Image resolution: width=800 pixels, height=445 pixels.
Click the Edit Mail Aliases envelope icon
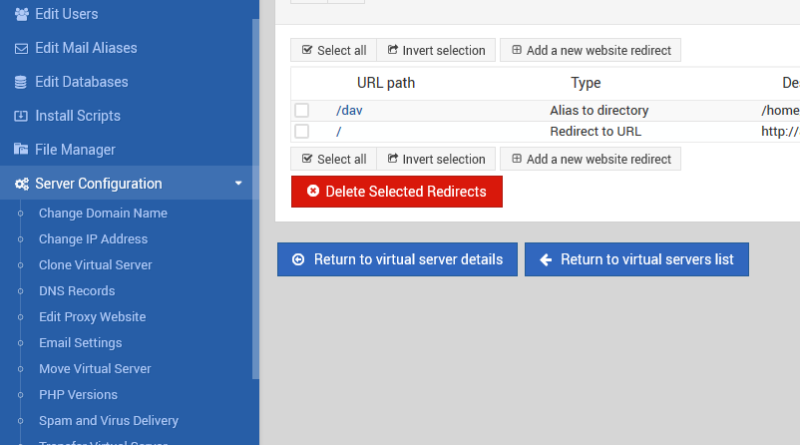pos(21,48)
